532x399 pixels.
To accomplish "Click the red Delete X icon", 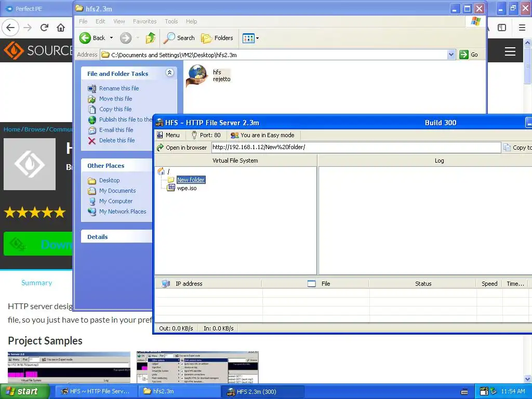I will (x=92, y=140).
